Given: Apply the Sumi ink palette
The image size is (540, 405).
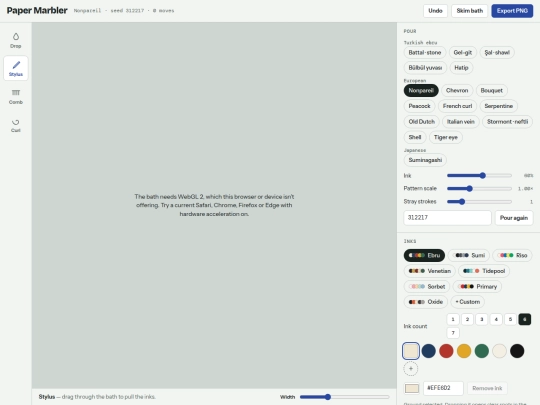Looking at the screenshot, I should point(469,255).
